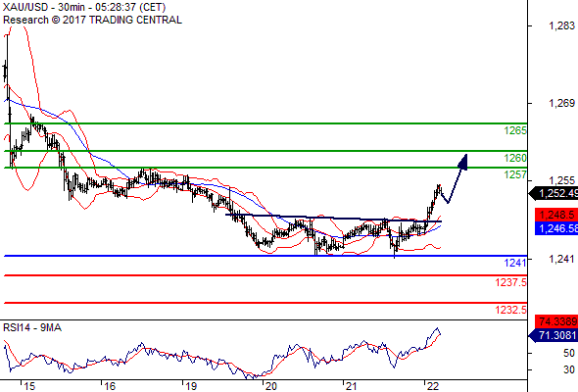Click the red 1237.5 support label

[x=511, y=282]
